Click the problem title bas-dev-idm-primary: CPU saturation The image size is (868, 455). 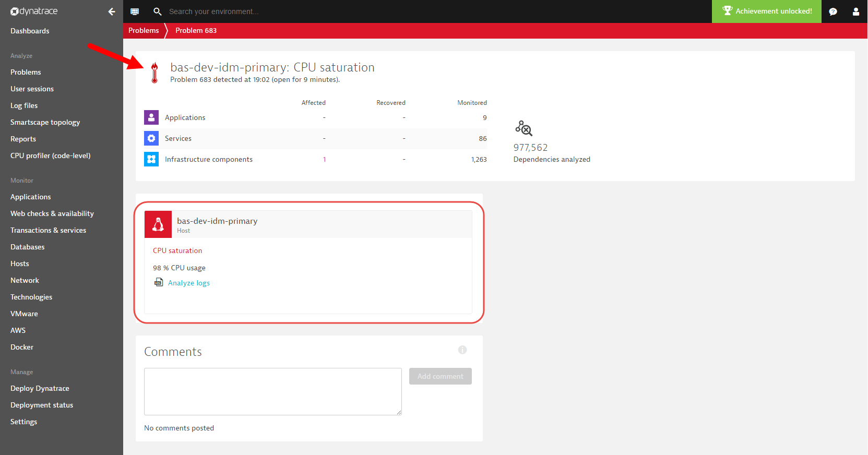[x=272, y=67]
